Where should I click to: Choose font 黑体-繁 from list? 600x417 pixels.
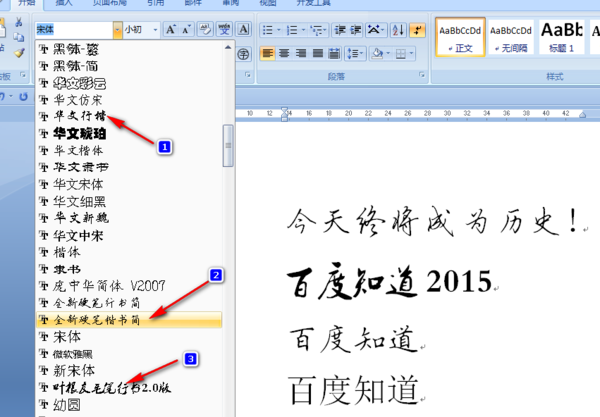tap(129, 49)
